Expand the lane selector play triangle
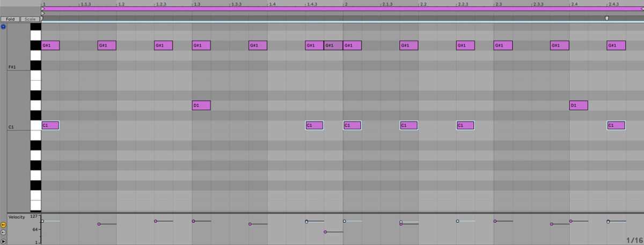 coord(3,242)
